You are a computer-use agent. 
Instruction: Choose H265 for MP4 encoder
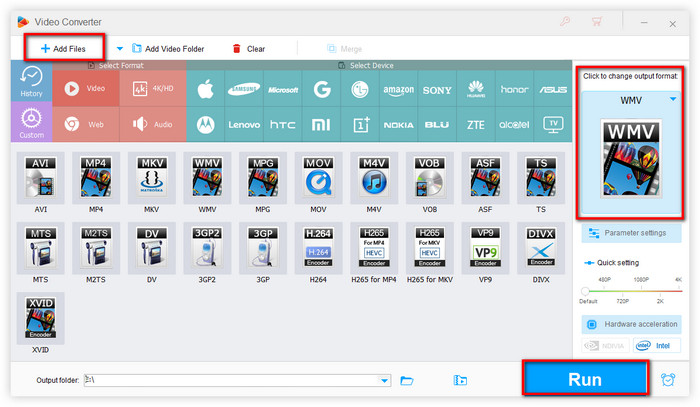[374, 248]
